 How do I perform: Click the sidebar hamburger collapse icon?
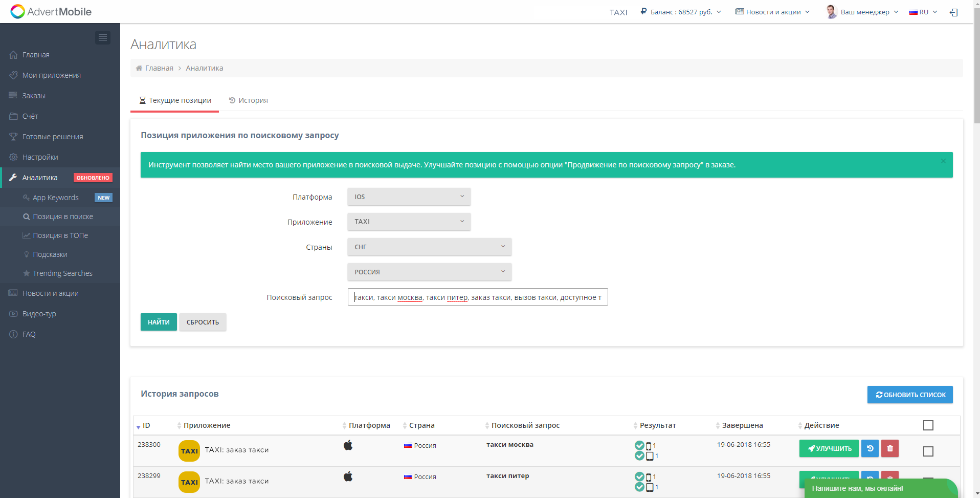pos(103,37)
